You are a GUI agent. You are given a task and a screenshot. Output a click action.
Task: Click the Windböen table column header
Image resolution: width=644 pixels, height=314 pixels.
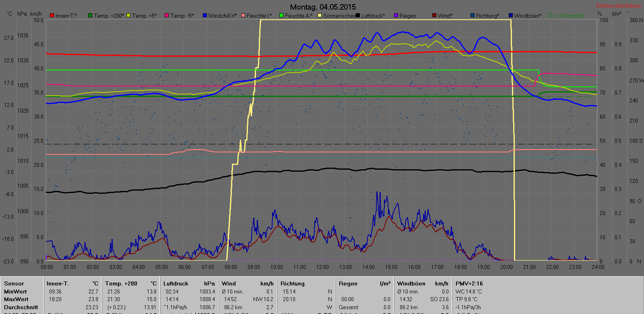[x=411, y=283]
